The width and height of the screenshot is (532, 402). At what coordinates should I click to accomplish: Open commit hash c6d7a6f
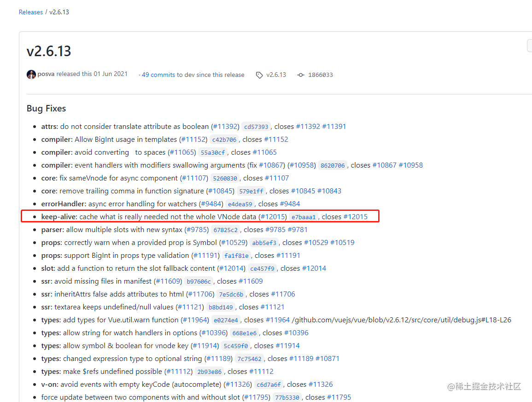pyautogui.click(x=269, y=385)
